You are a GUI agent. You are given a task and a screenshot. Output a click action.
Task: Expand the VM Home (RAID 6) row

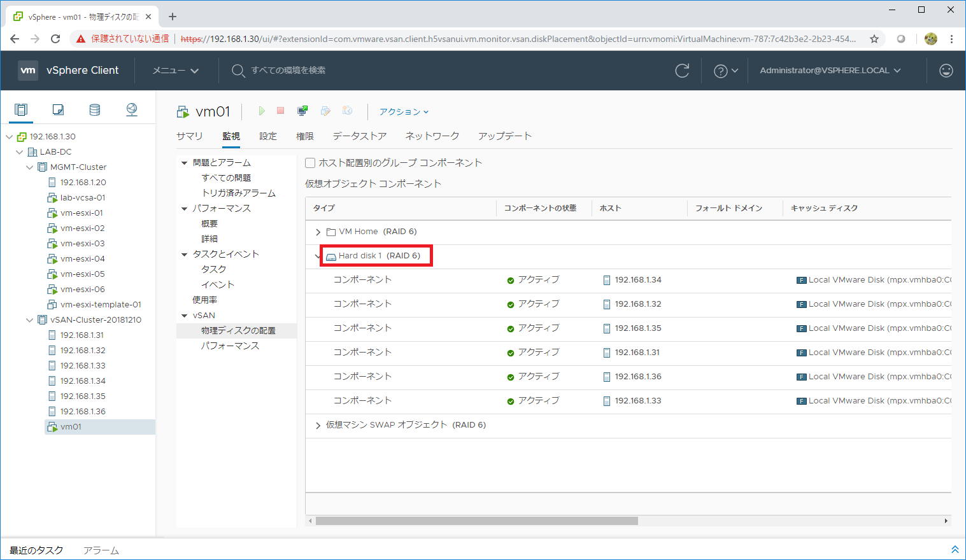[318, 232]
